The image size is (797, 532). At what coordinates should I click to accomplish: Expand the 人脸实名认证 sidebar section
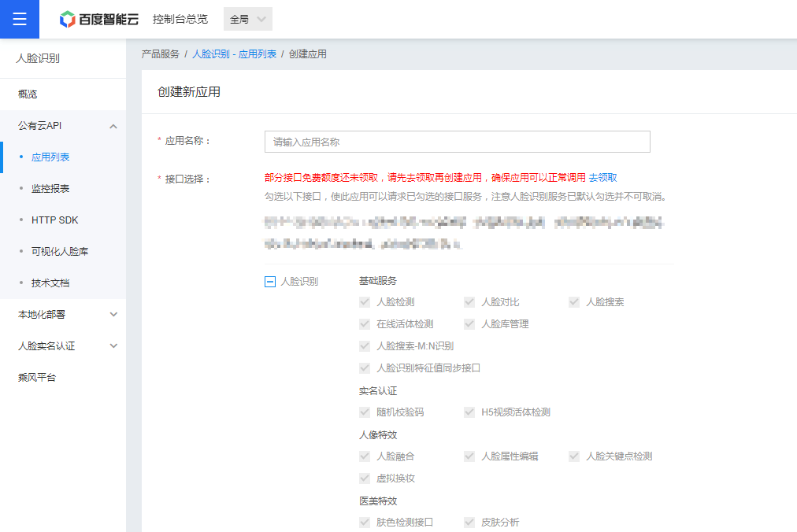[113, 346]
